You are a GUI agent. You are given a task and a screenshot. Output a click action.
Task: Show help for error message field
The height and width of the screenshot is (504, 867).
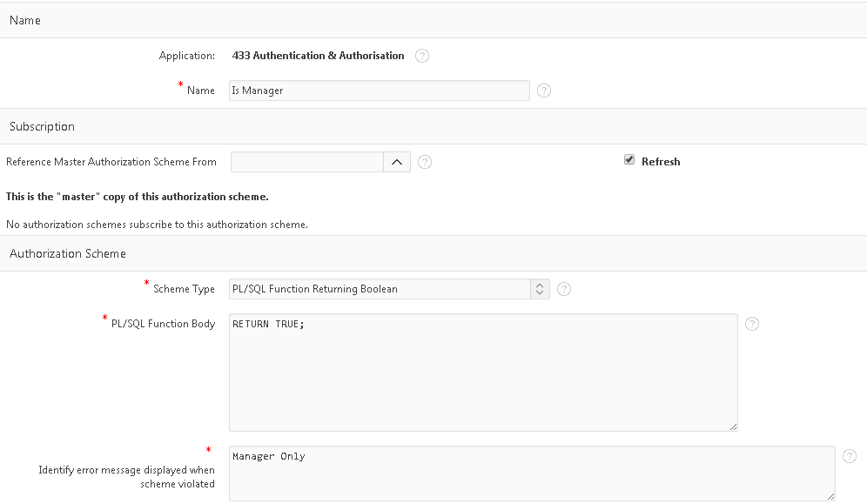850,456
